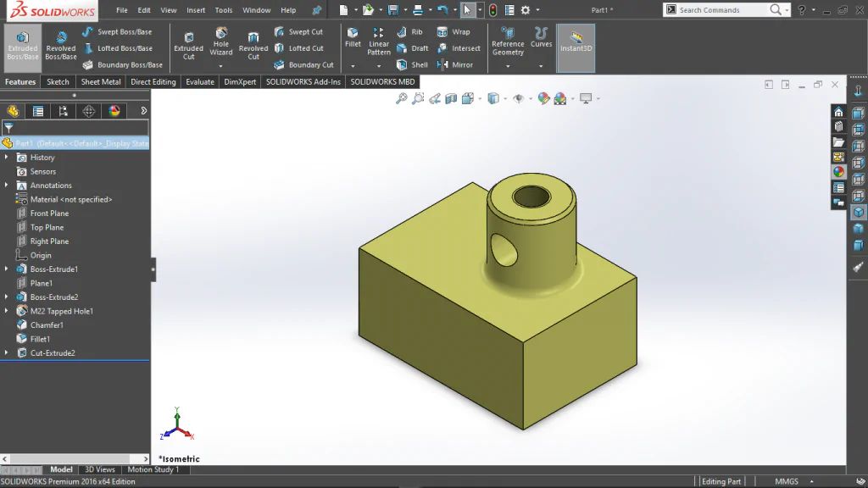Open the Motion Study 1 tab
868x488 pixels.
[x=153, y=469]
